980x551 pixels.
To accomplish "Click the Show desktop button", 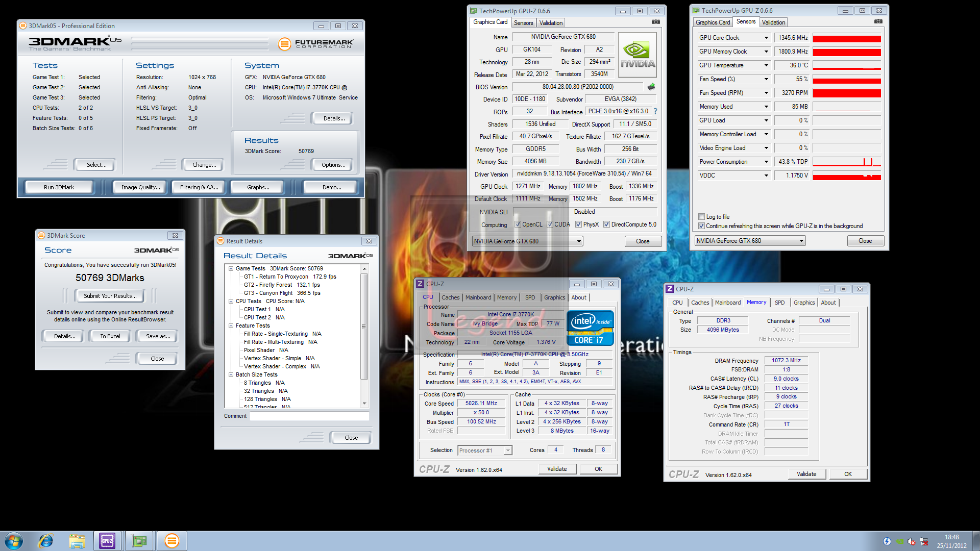I will pyautogui.click(x=976, y=541).
